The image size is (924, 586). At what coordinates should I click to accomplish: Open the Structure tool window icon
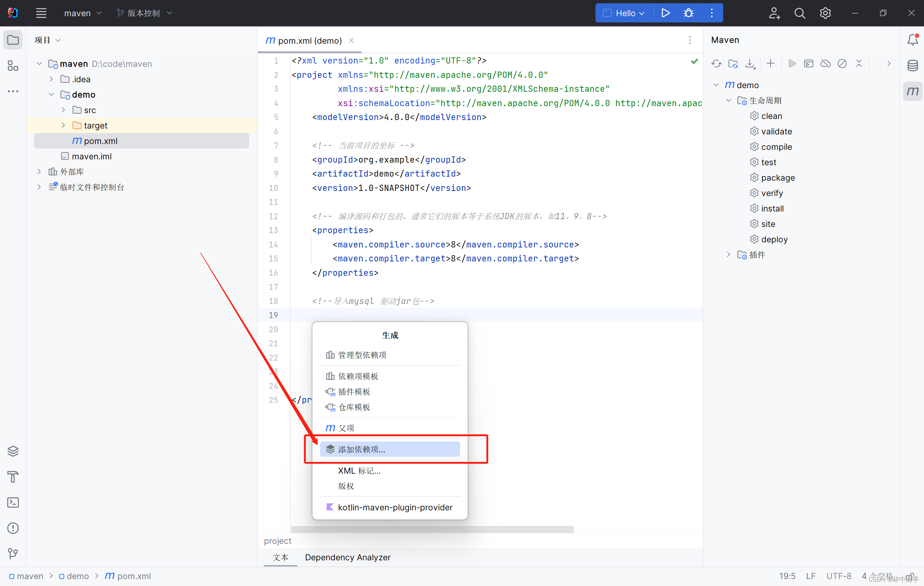tap(13, 66)
